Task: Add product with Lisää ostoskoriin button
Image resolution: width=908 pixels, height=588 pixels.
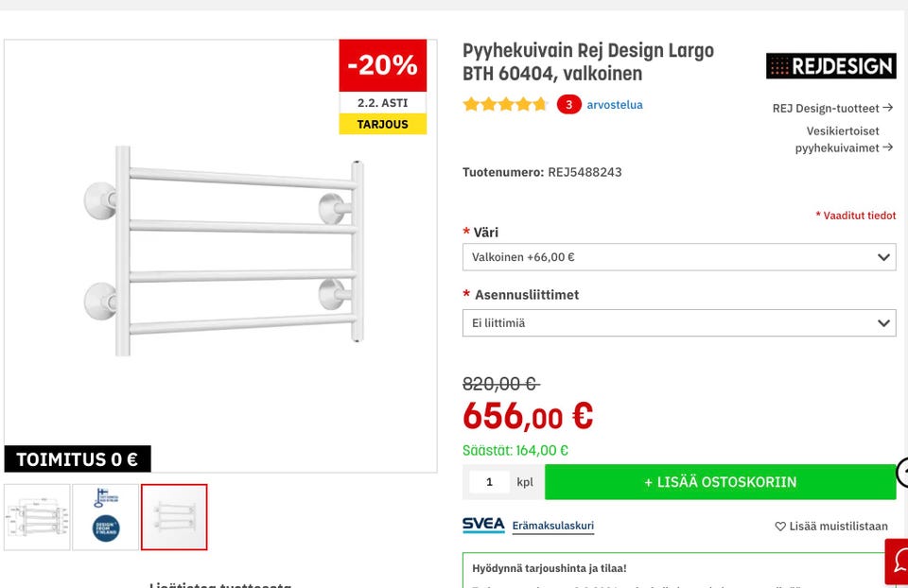Action: point(720,482)
